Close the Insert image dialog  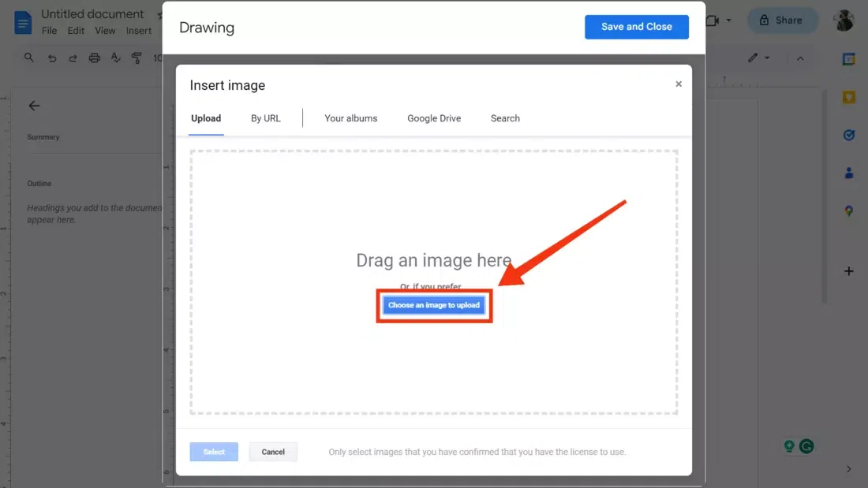click(679, 84)
